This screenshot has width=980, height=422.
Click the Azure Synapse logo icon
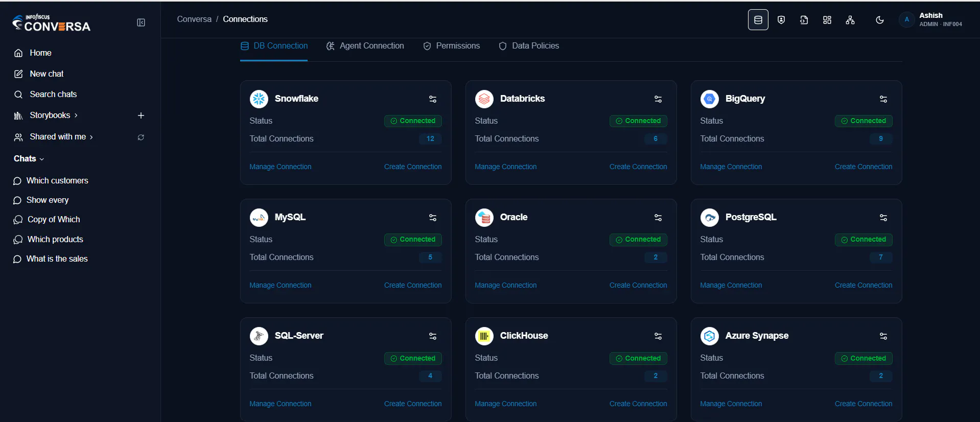[710, 336]
